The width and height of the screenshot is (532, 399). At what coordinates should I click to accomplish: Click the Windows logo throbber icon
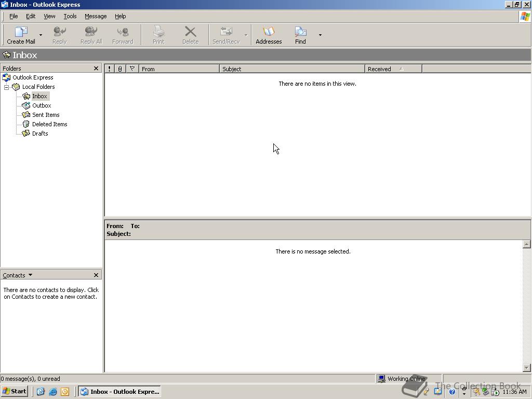tap(525, 16)
